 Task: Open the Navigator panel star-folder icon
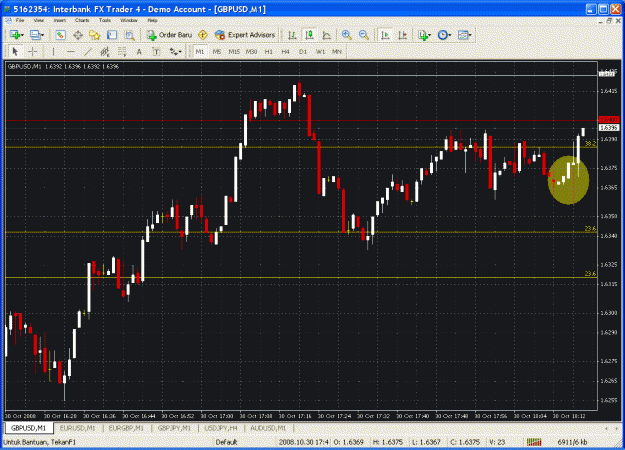95,35
